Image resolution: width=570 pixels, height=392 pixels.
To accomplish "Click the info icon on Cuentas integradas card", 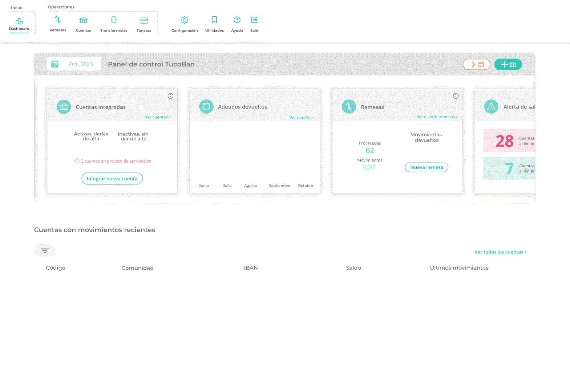I will [x=170, y=96].
